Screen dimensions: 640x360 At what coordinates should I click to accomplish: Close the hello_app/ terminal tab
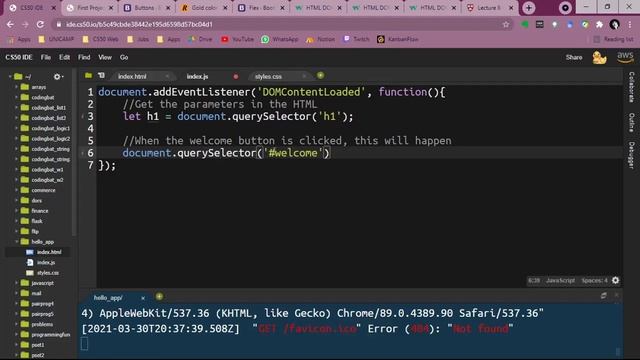(143, 298)
